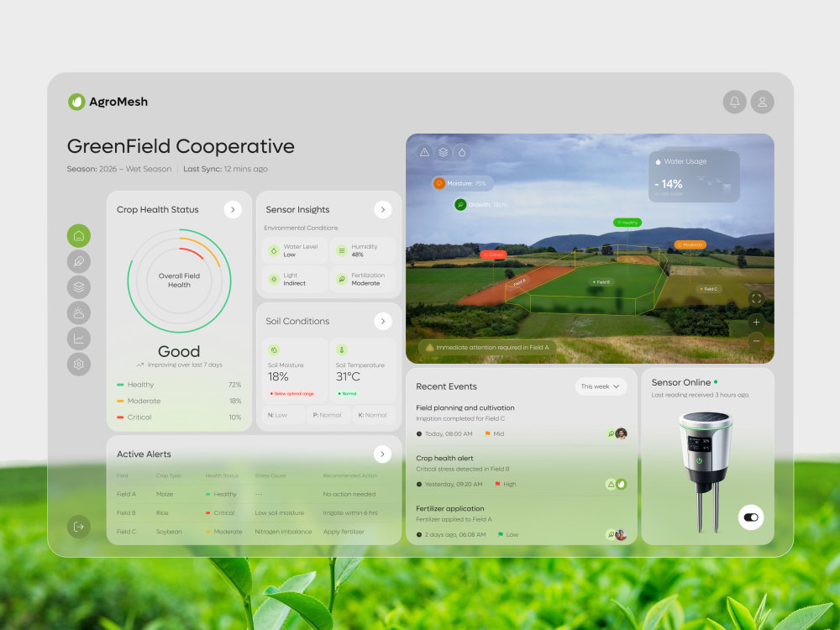Expand the Crop Health Status card
Image resolution: width=840 pixels, height=630 pixels.
click(233, 209)
